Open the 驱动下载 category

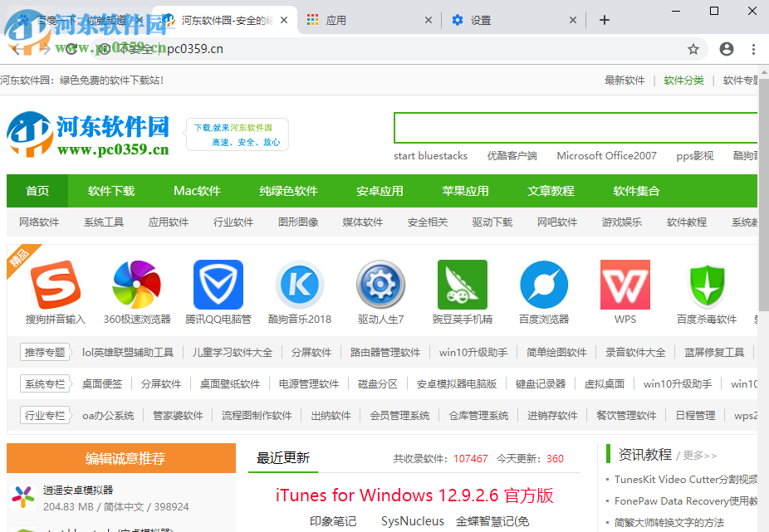coord(492,222)
